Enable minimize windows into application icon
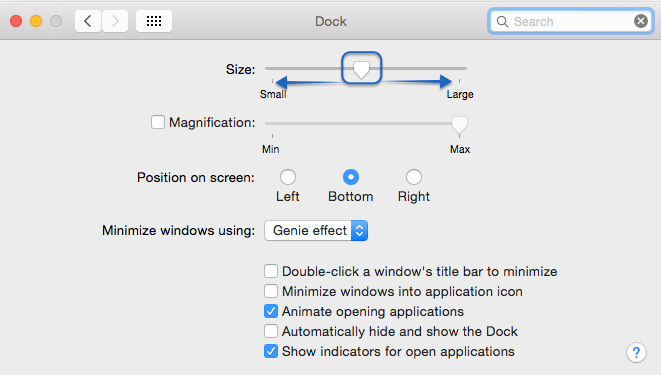The image size is (661, 375). [x=271, y=291]
